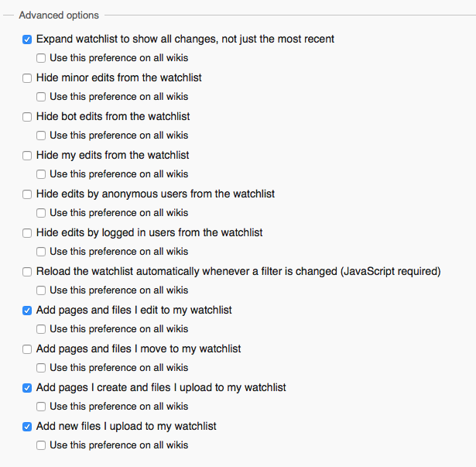
Task: Tick all-wikis box under Hide my edits
Action: (41, 174)
